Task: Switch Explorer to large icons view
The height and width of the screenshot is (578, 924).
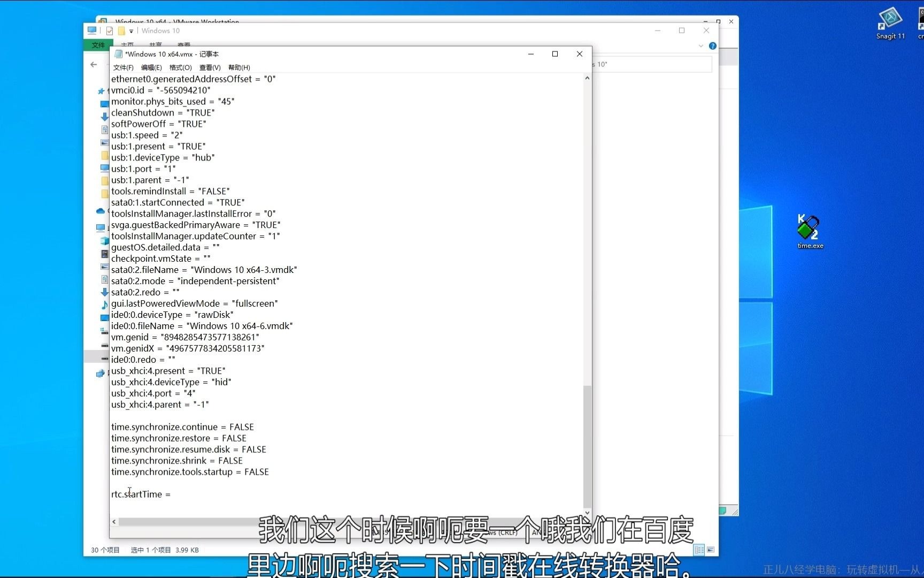Action: click(711, 550)
